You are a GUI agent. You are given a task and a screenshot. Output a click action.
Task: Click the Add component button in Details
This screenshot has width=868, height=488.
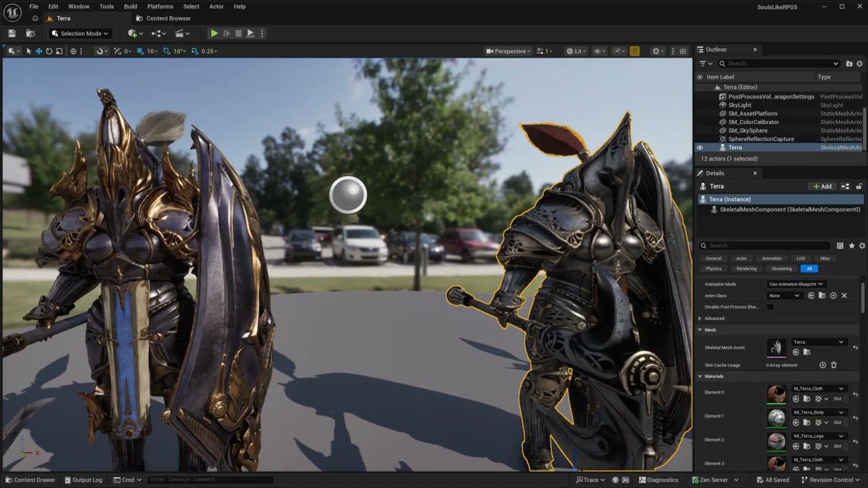tap(823, 186)
